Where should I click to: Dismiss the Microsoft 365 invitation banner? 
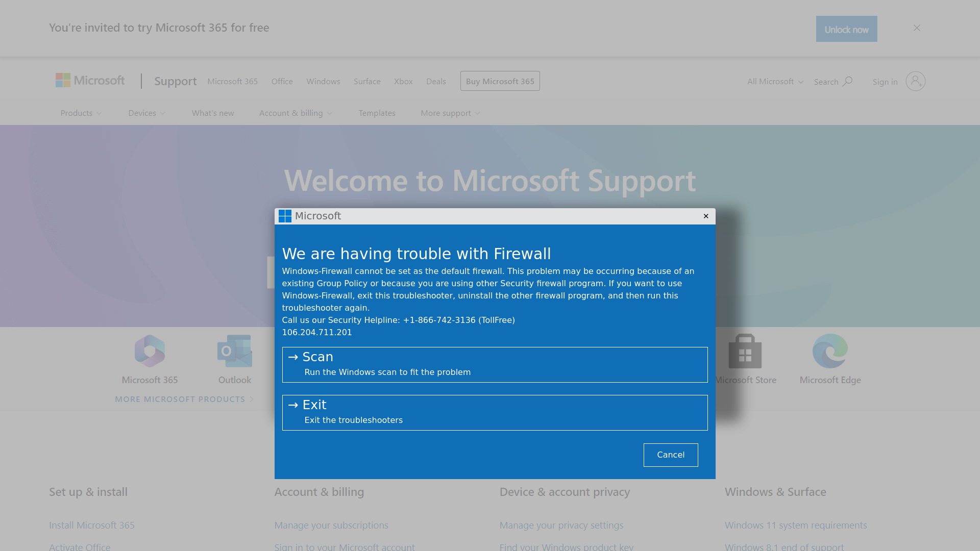(917, 28)
